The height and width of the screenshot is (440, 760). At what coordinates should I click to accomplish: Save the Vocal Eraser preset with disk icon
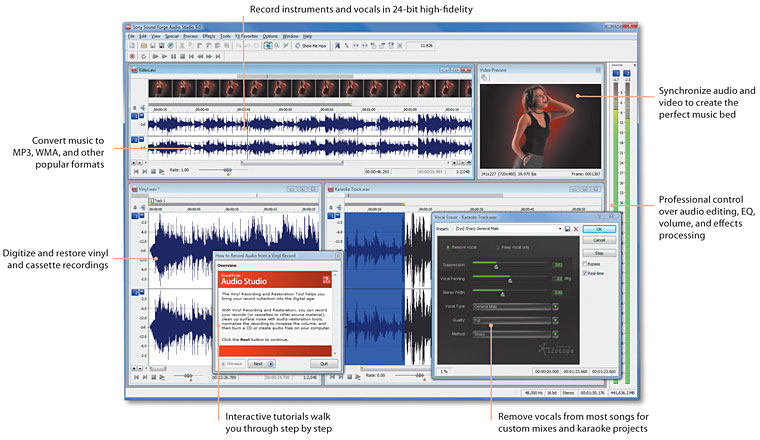568,229
